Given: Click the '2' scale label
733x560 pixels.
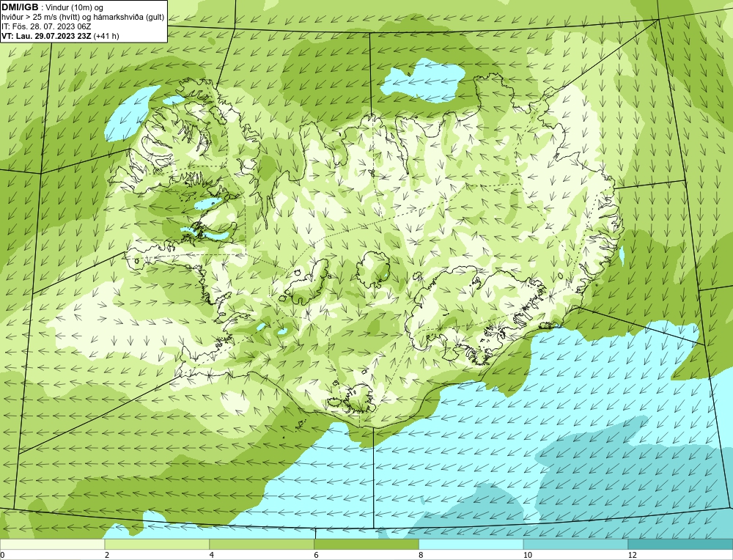Looking at the screenshot, I should click(x=107, y=555).
